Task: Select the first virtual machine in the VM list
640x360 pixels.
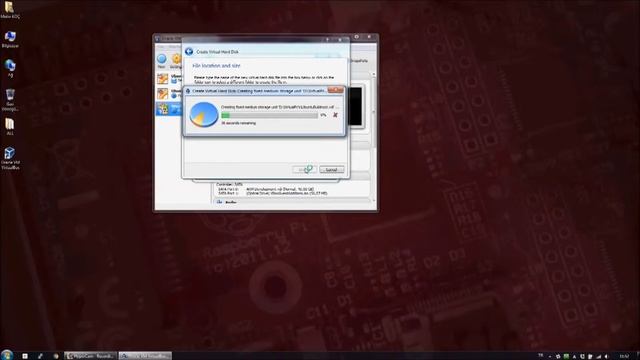Action: 169,79
